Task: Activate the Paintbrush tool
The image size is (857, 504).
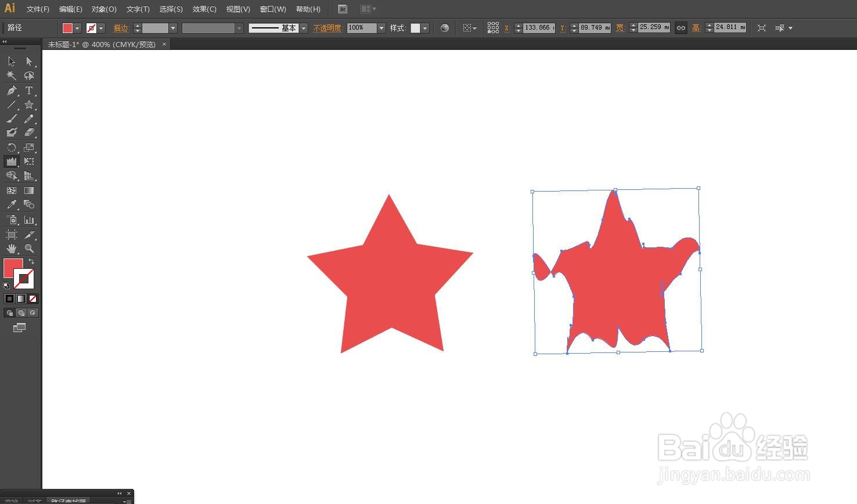Action: (10, 119)
